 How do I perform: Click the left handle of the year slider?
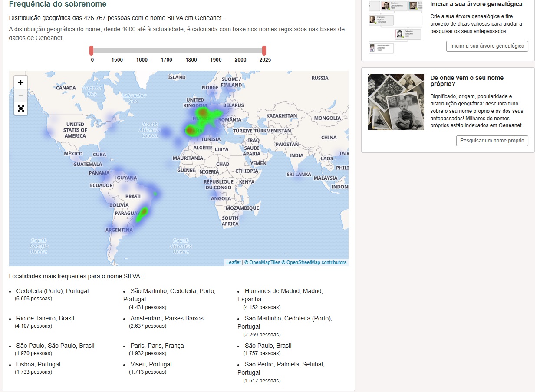click(x=92, y=50)
